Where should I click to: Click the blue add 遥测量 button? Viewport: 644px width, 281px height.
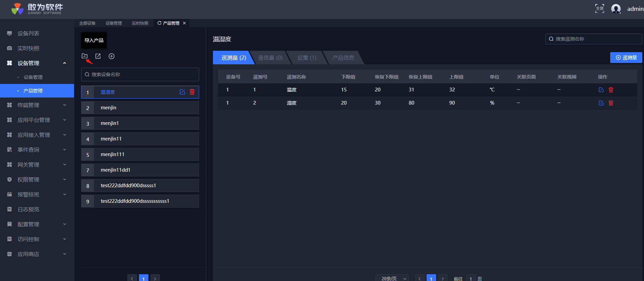[626, 58]
